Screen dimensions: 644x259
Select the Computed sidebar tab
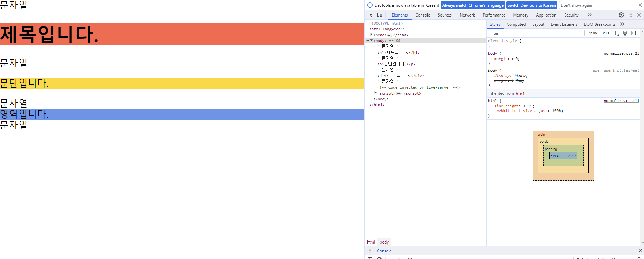[516, 24]
